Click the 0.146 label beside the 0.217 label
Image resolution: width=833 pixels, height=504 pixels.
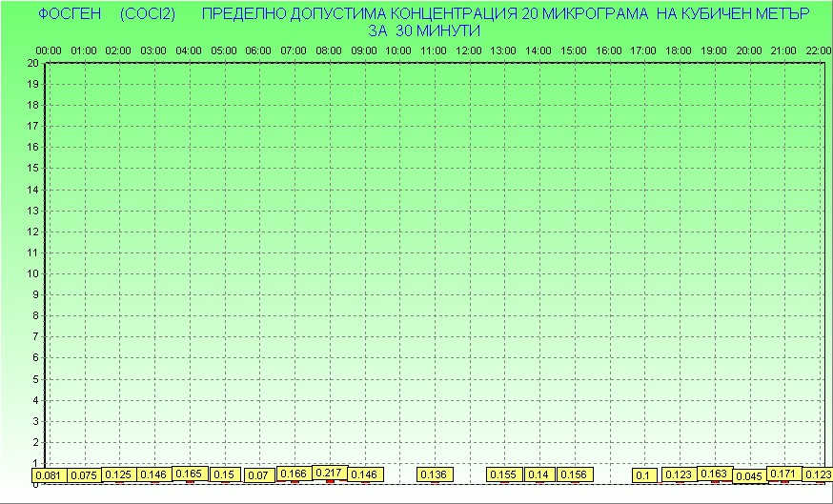tap(364, 474)
